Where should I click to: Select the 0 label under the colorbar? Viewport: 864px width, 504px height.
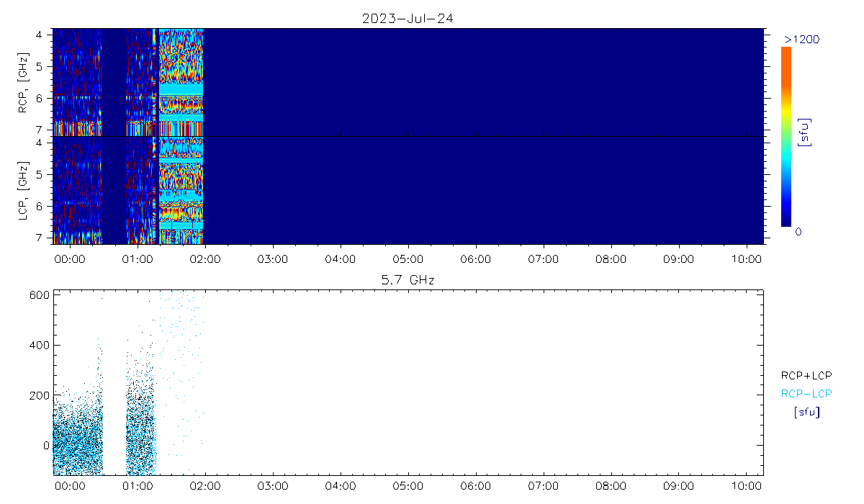click(x=798, y=232)
